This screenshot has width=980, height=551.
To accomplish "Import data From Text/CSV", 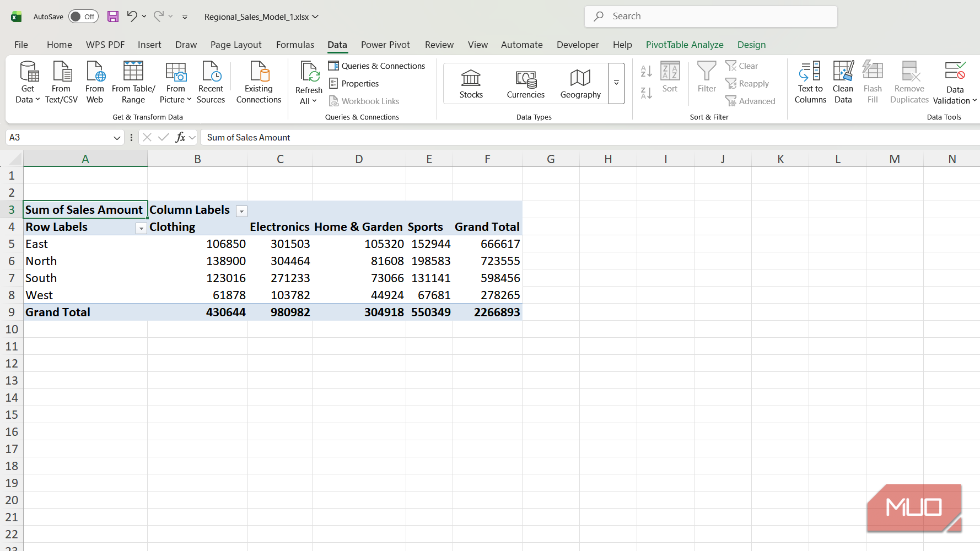I will [61, 82].
